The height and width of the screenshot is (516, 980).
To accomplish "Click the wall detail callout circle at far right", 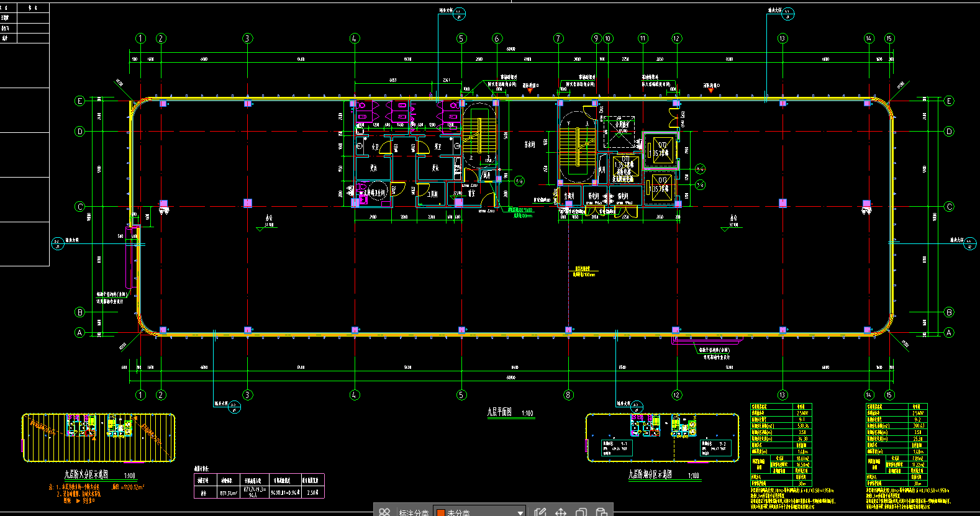I will [969, 244].
